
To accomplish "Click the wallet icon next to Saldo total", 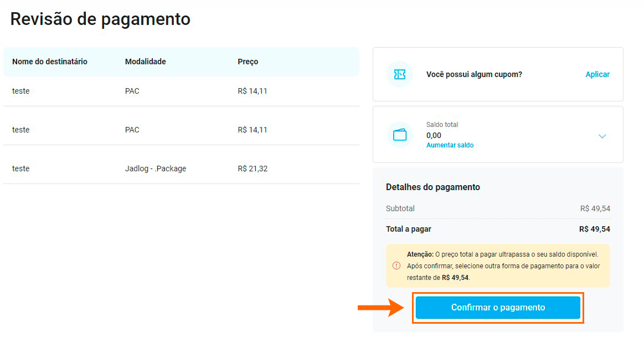I will (399, 135).
